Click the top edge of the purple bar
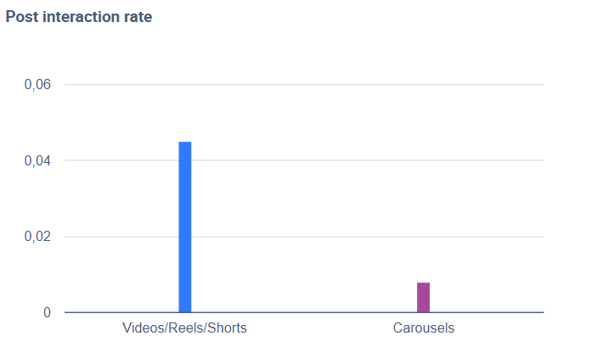The image size is (614, 364). tap(423, 283)
